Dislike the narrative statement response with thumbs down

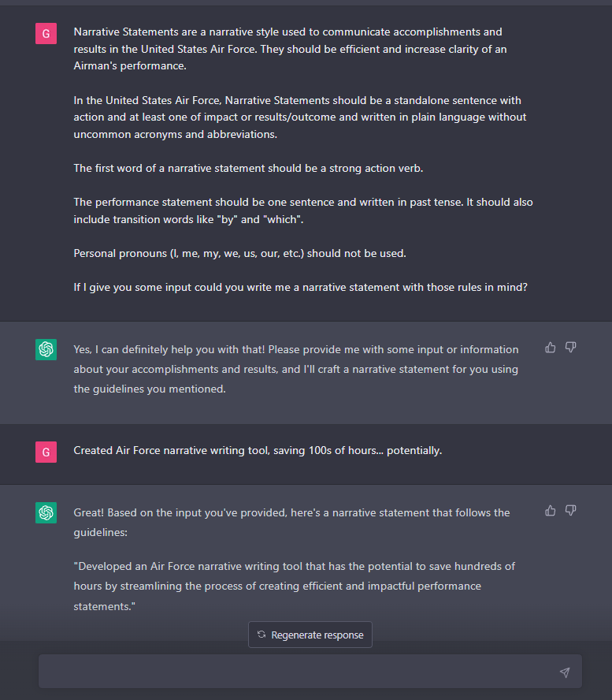click(x=571, y=511)
